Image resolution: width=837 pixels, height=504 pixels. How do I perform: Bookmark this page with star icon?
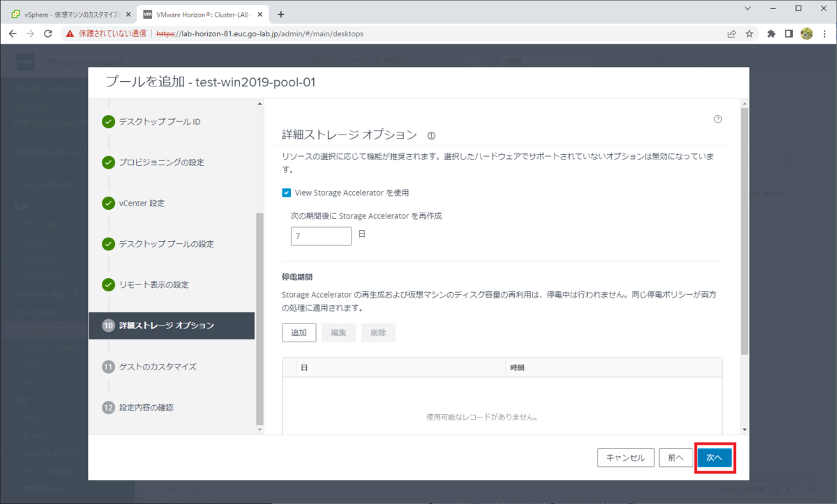[749, 33]
